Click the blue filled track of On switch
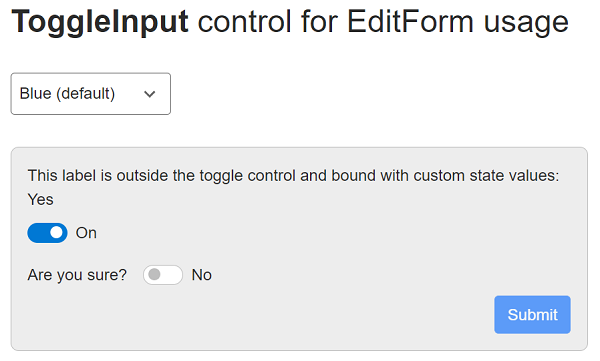 coord(38,233)
